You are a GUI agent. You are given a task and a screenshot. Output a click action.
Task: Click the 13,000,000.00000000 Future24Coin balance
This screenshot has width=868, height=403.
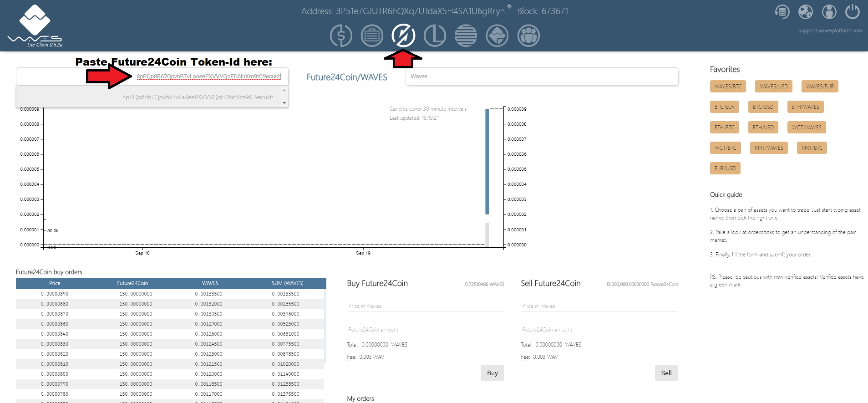coord(642,285)
